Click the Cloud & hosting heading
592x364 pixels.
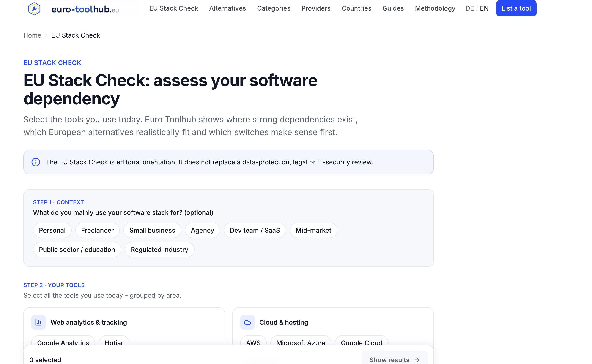(284, 322)
